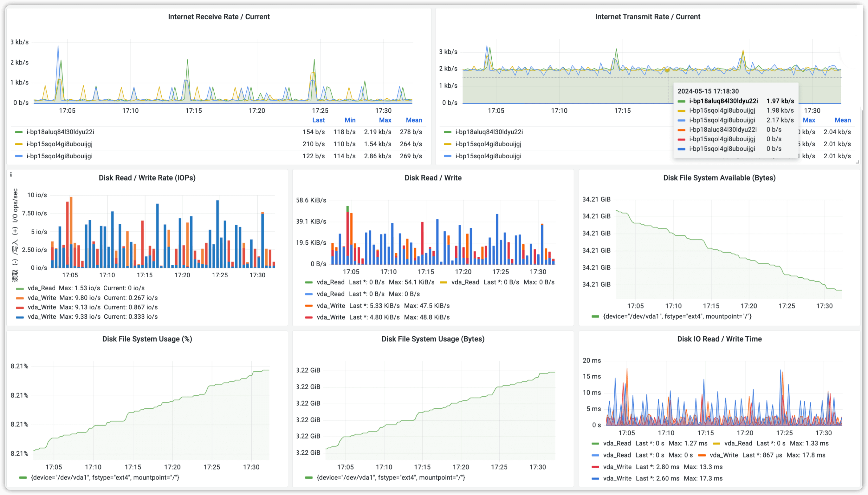Toggle vda_Read Max 1.27 ms series in IO Time legend

tap(617, 443)
